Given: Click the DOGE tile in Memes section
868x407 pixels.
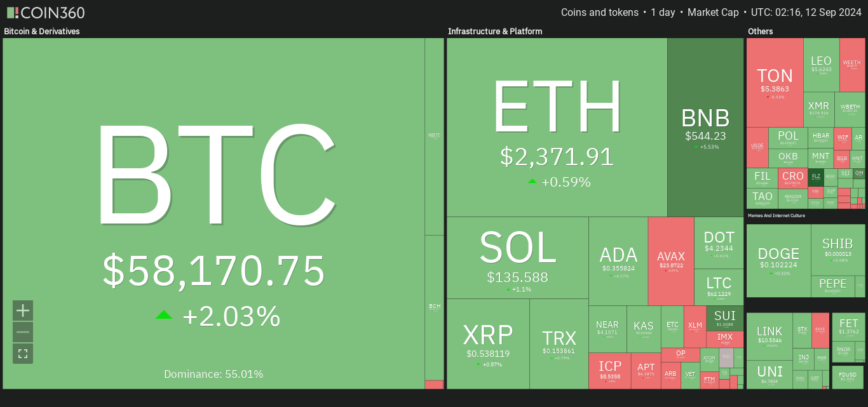Looking at the screenshot, I should click(x=779, y=260).
